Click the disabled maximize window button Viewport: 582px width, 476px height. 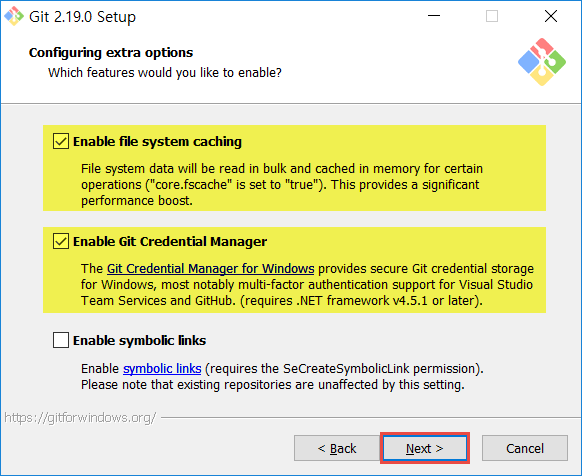tap(492, 16)
